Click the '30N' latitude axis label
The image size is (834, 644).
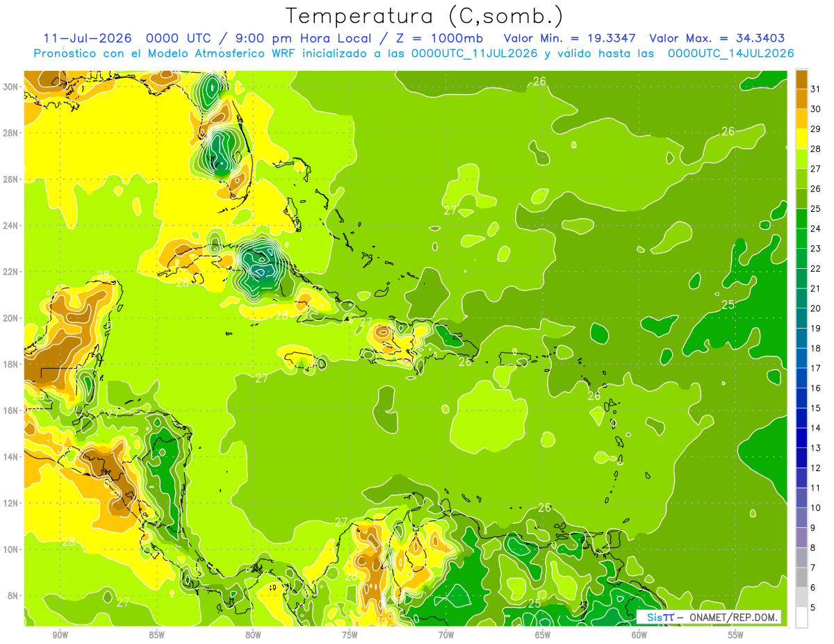click(x=10, y=87)
